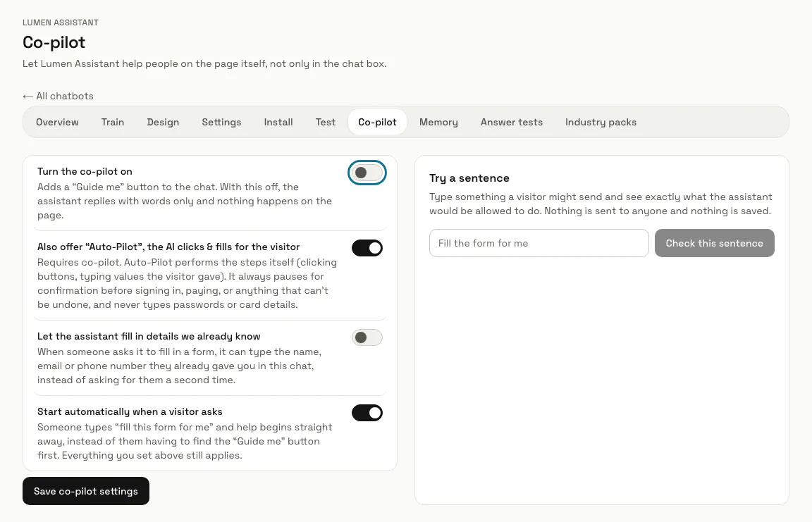The width and height of the screenshot is (812, 522).
Task: Open the Settings tab
Action: pos(221,122)
